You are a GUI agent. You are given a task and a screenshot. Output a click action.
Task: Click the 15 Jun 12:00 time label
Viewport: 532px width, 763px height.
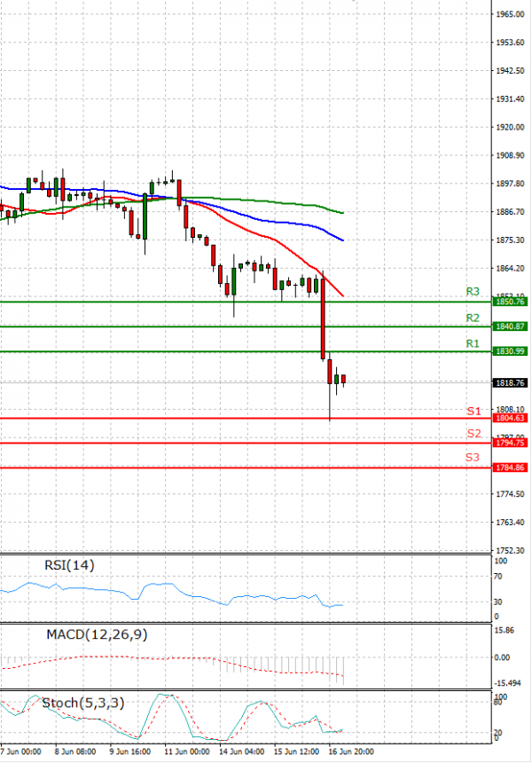click(297, 751)
